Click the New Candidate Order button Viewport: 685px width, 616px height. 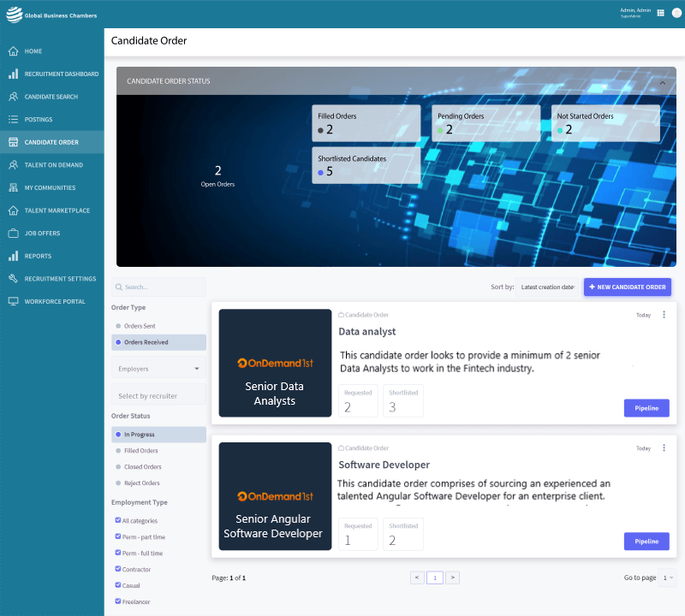(x=628, y=287)
